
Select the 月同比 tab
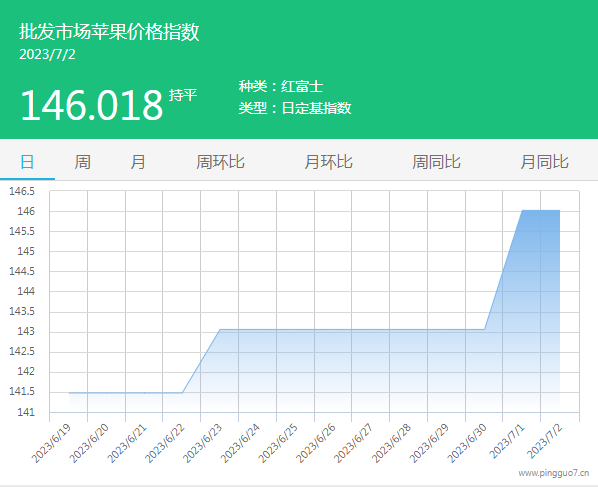[544, 162]
